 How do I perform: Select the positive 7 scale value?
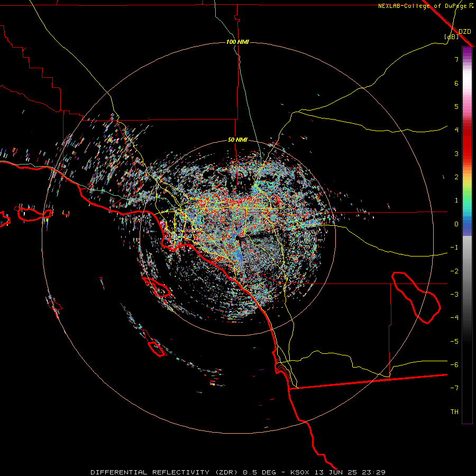pos(456,59)
